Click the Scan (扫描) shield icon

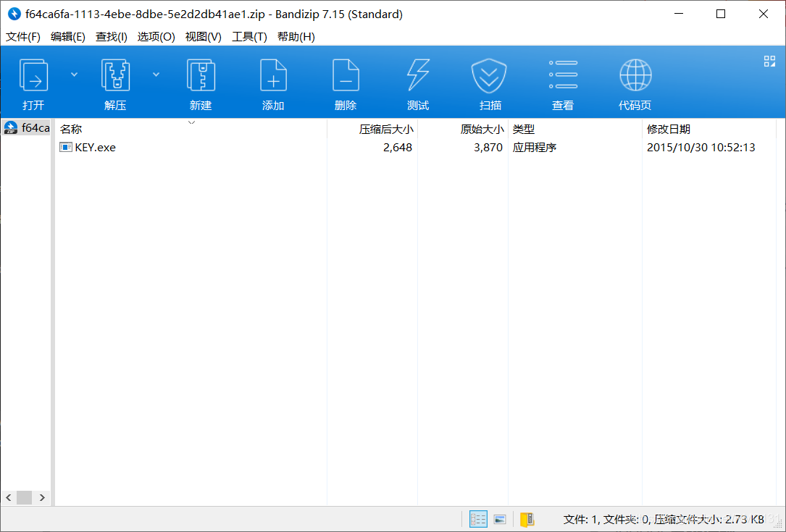click(489, 76)
